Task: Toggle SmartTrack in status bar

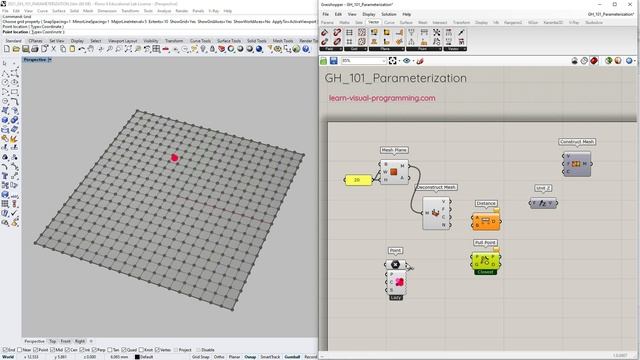Action: [x=270, y=357]
